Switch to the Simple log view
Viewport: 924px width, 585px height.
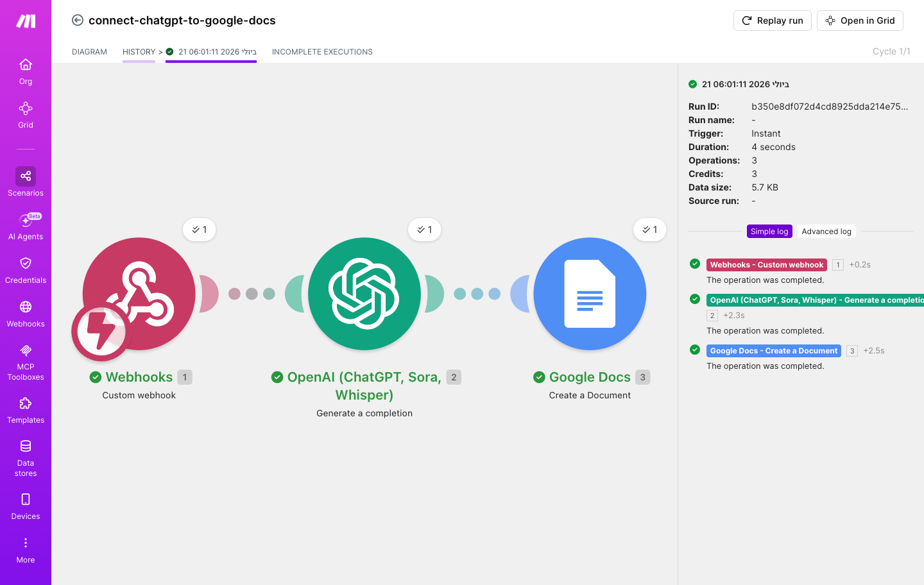[769, 232]
